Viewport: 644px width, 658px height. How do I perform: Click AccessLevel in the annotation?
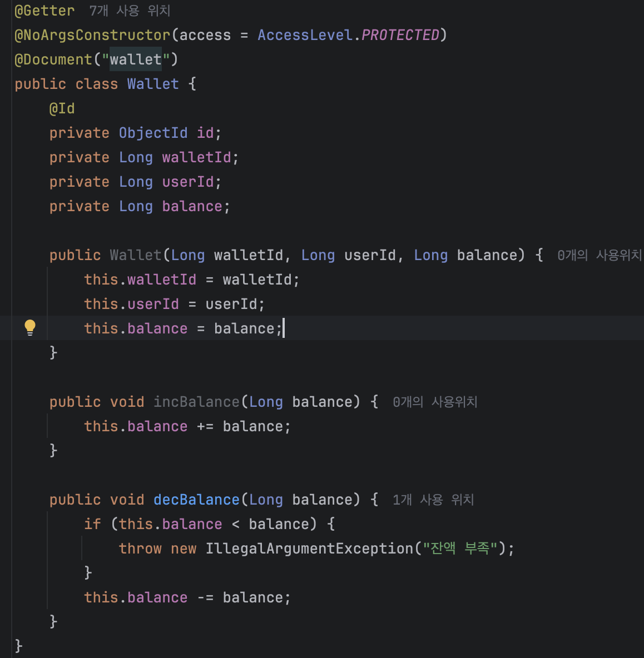[x=305, y=35]
